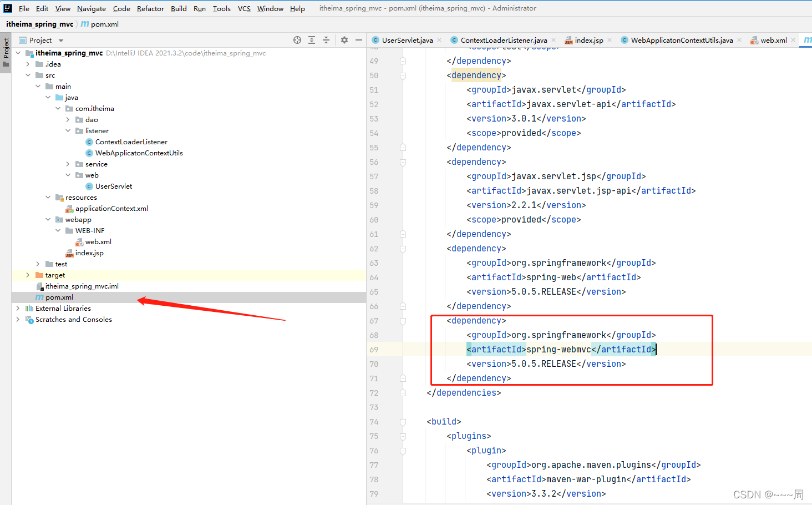Switch to WebApplicatonContextUtils.java tab
Viewport: 812px width, 505px height.
pos(682,40)
